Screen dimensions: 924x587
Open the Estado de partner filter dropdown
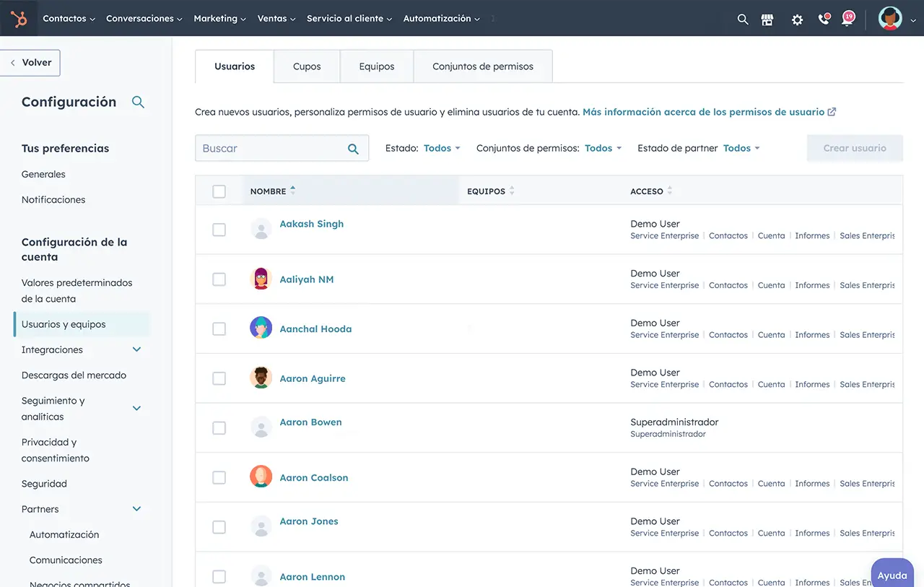pos(741,148)
